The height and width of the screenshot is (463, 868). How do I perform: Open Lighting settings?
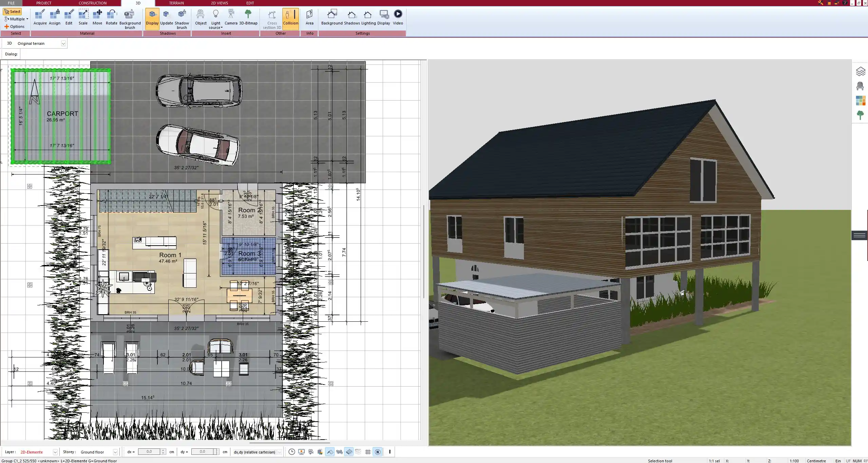pos(368,18)
